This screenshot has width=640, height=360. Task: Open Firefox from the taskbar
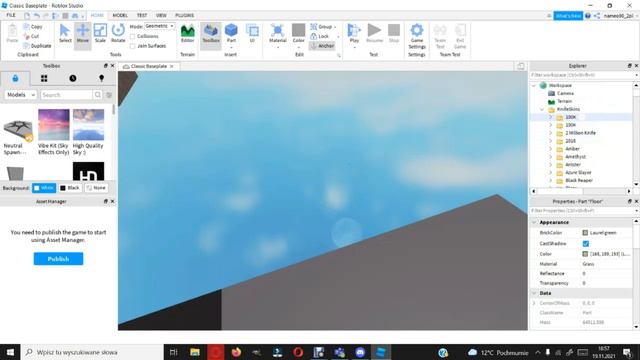tap(236, 352)
